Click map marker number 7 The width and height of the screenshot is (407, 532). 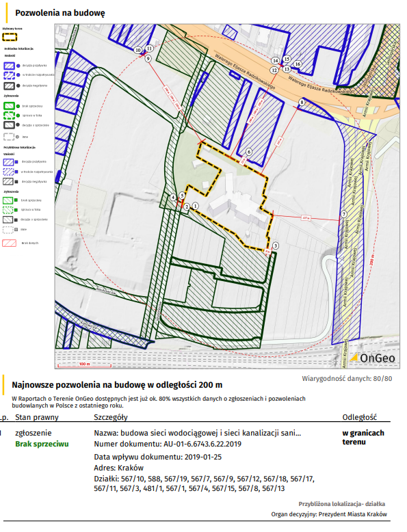[344, 214]
